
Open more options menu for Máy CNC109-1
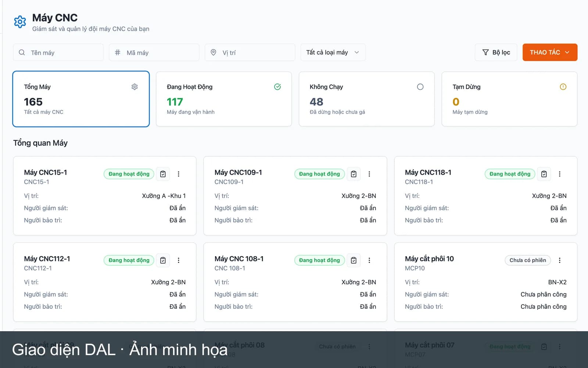click(x=369, y=174)
